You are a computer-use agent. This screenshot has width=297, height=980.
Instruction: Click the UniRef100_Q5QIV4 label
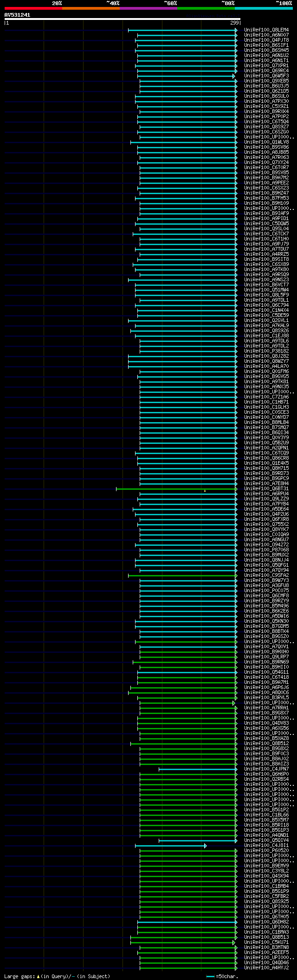[266, 841]
